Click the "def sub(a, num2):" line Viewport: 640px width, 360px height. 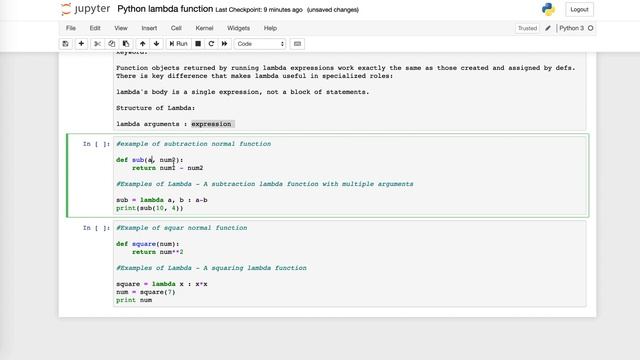(150, 160)
